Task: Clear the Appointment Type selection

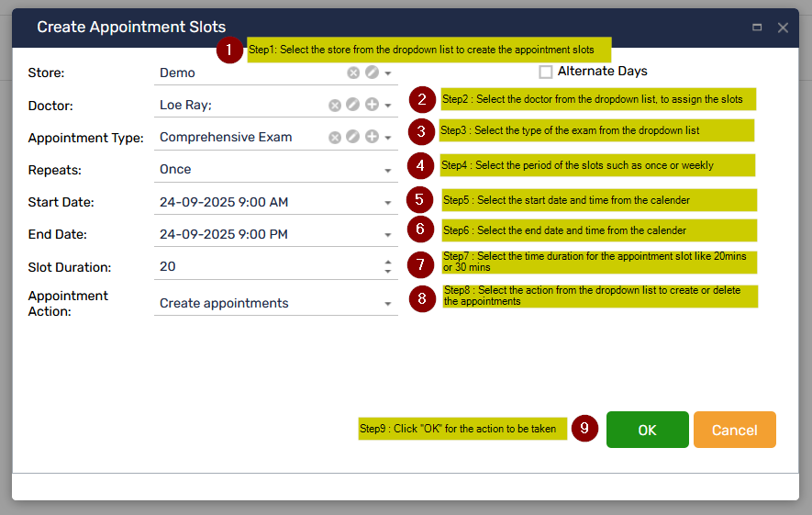Action: pyautogui.click(x=335, y=138)
